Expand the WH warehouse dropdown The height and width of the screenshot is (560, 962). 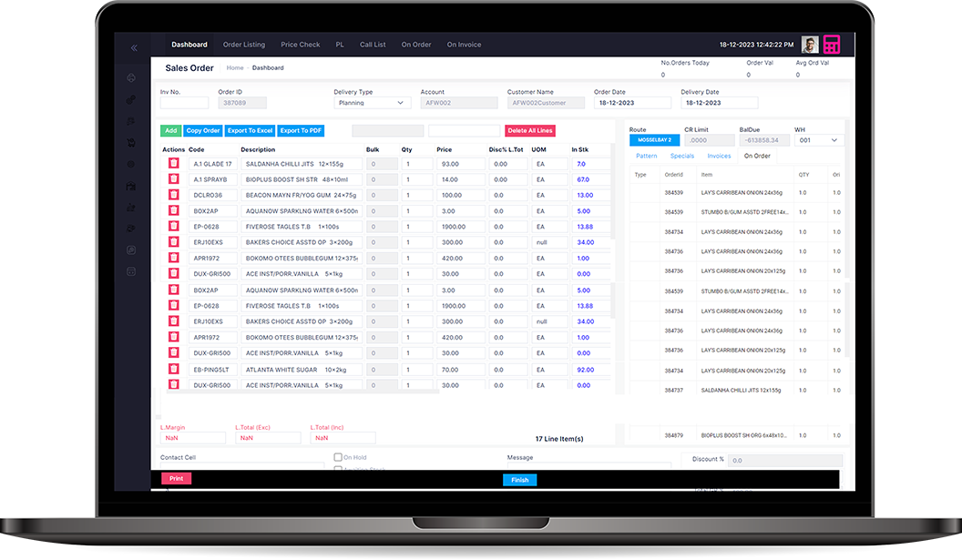coord(818,140)
